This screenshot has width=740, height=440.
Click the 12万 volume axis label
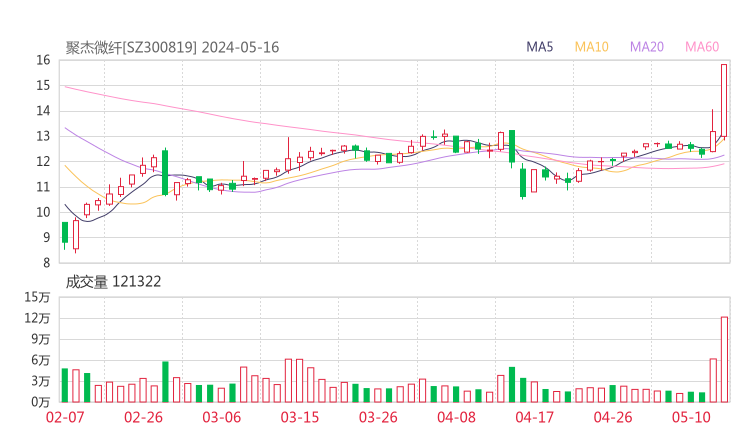coord(37,318)
